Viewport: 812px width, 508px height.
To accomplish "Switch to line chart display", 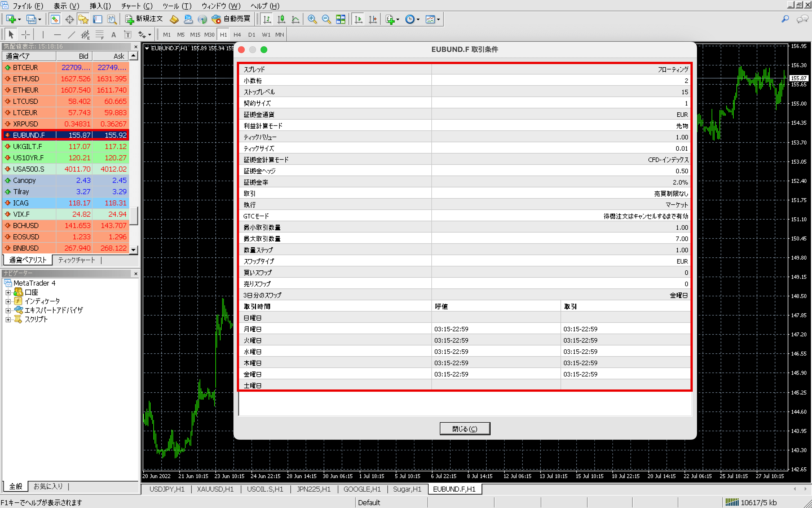I will [x=295, y=19].
